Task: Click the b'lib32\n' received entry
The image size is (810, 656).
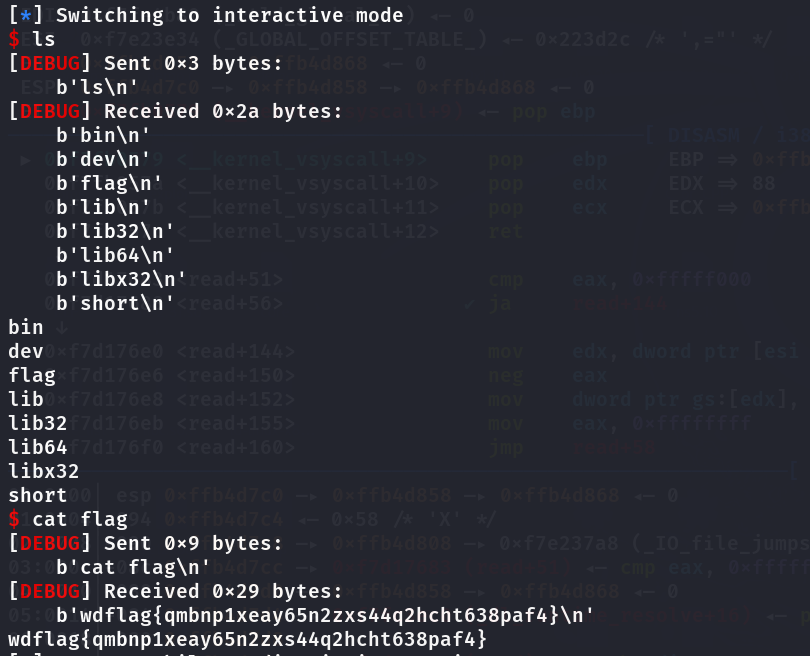Action: click(115, 231)
